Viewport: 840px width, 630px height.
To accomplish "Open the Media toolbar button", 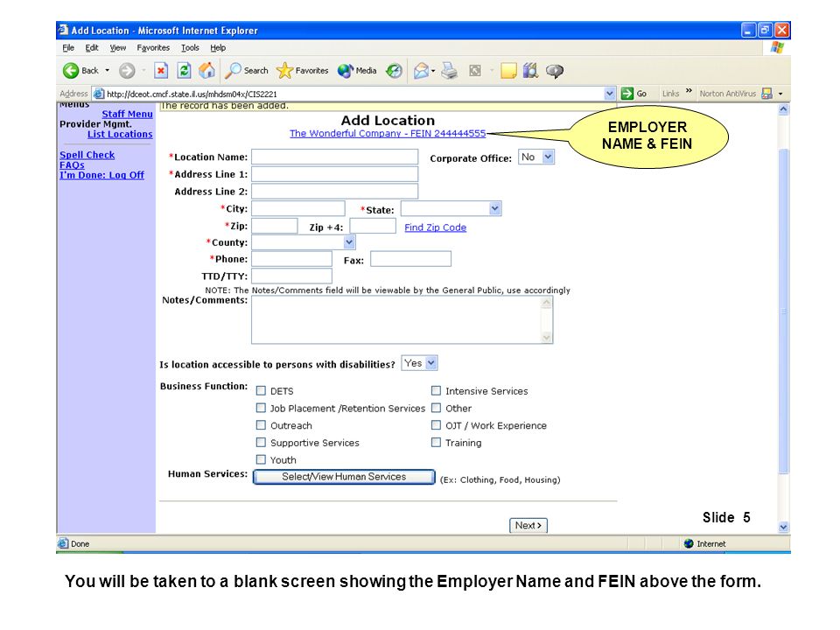I will click(357, 70).
